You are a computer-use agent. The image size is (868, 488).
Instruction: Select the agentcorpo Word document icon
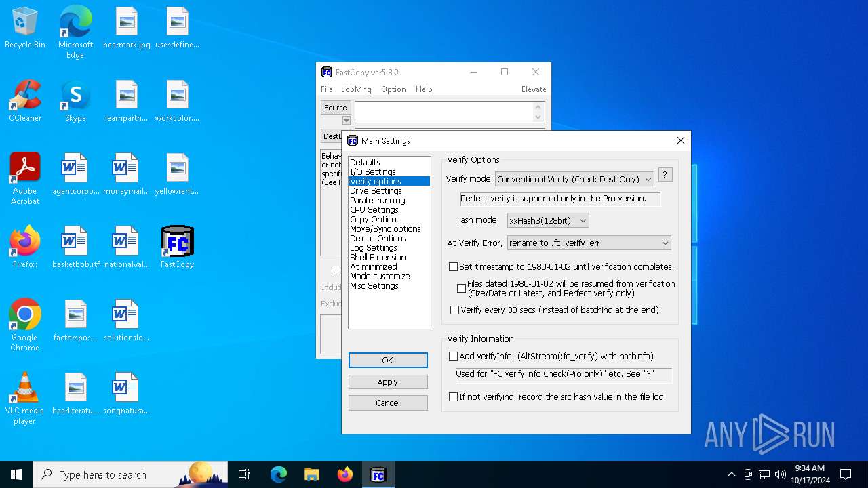(x=75, y=175)
